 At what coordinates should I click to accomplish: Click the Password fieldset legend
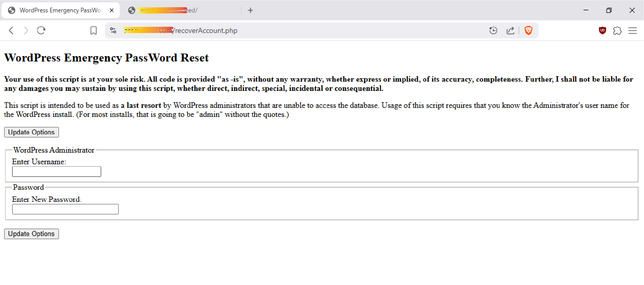[28, 187]
